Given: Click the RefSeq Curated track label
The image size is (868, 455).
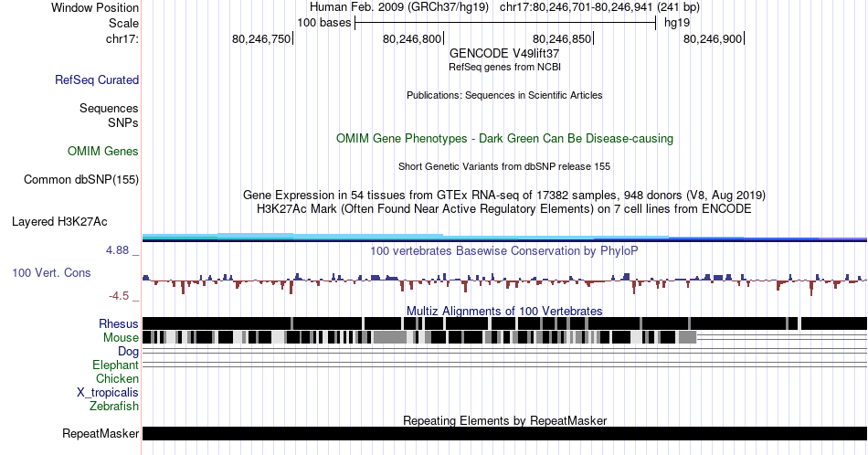Looking at the screenshot, I should (x=97, y=79).
